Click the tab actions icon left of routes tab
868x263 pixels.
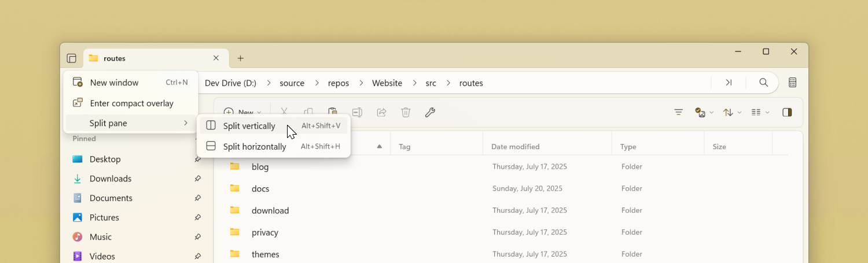click(x=72, y=58)
